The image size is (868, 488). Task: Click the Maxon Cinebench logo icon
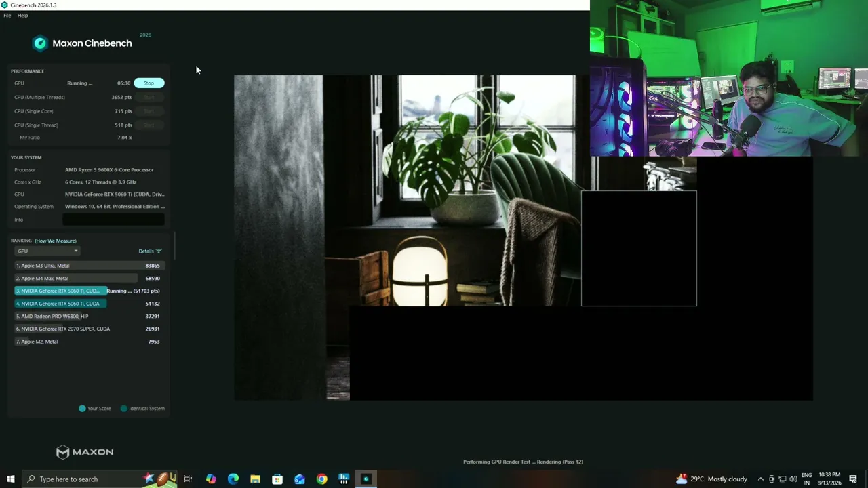[40, 43]
